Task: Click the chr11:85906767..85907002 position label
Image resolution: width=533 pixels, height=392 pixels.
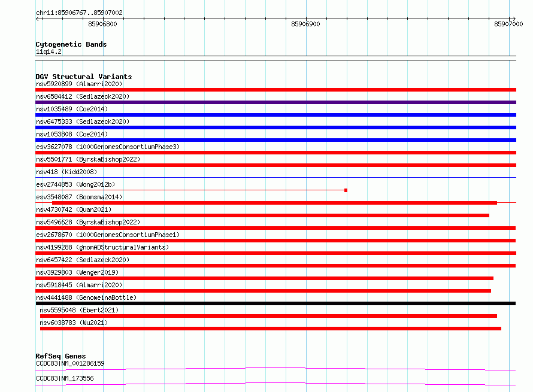Action: point(79,13)
